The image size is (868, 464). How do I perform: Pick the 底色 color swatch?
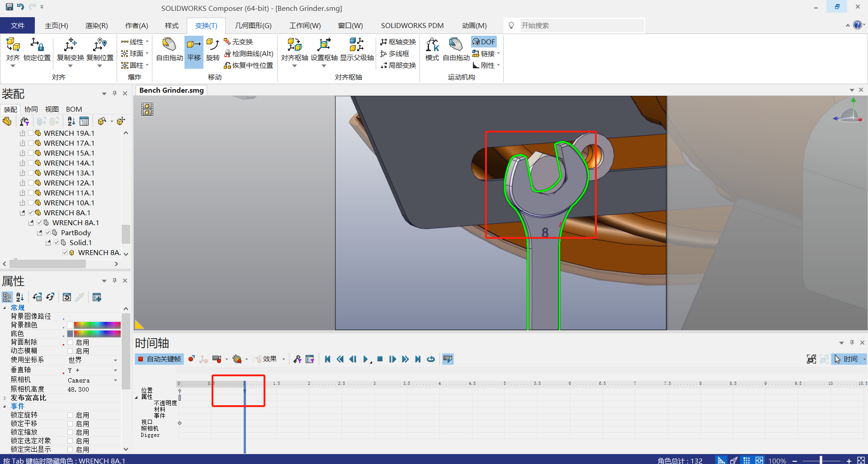point(70,334)
